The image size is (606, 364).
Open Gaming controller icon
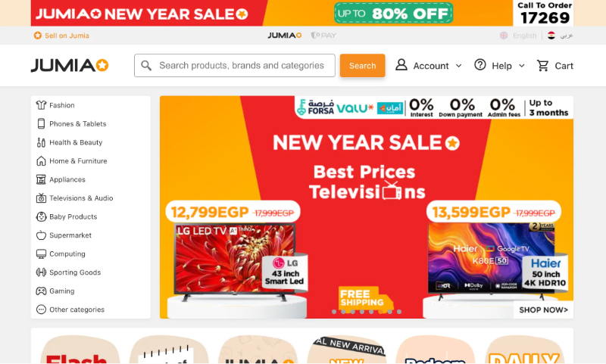[41, 291]
